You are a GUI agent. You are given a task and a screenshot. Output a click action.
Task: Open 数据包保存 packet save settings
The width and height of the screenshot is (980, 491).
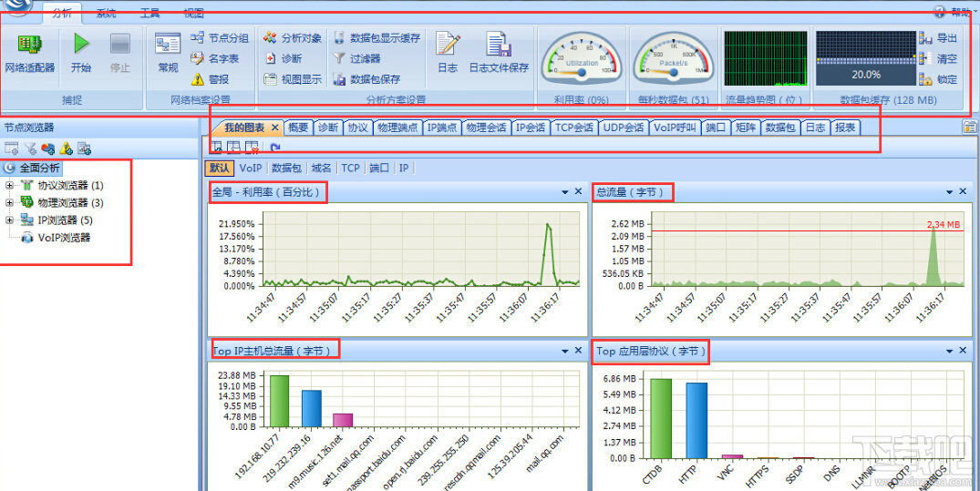pos(366,79)
